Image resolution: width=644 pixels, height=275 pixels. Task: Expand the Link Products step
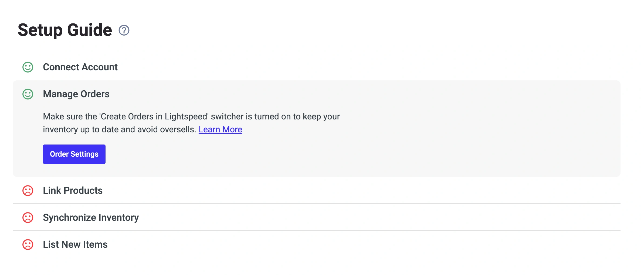(x=73, y=191)
